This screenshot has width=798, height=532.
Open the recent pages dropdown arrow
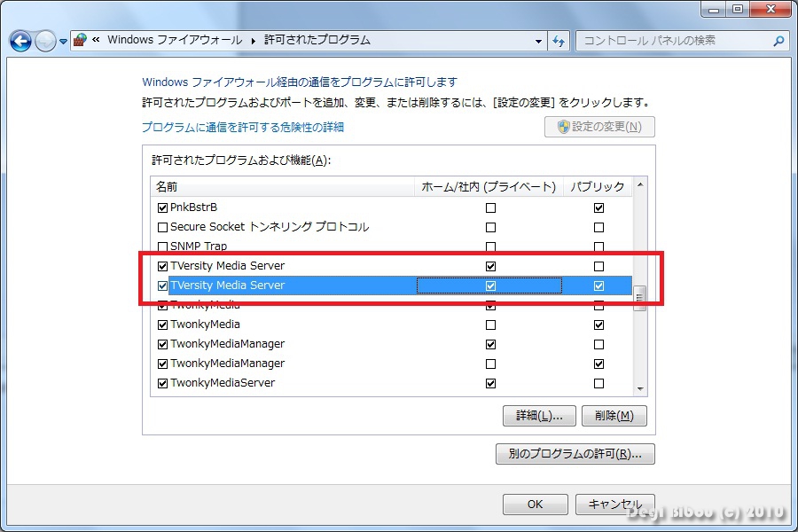tap(63, 42)
